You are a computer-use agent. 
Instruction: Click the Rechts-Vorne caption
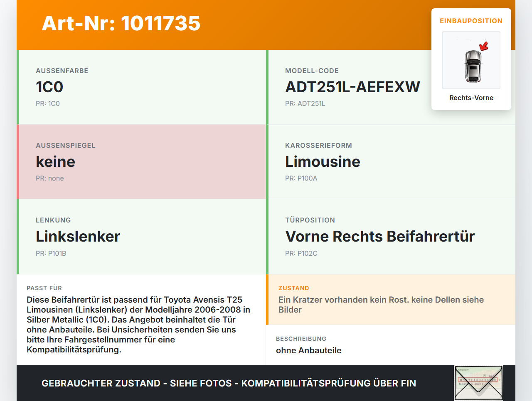point(471,98)
